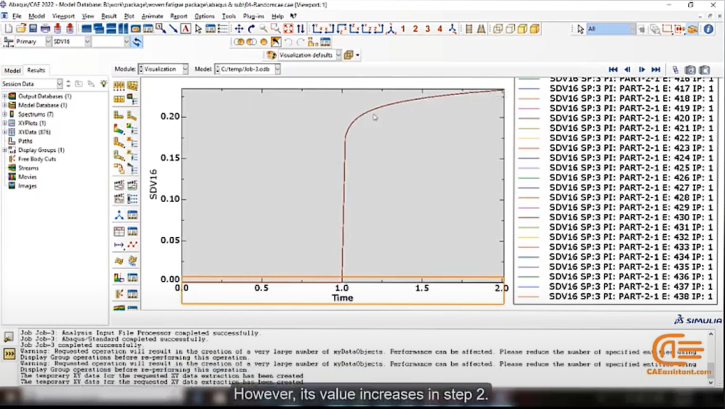Expand the Spectrums (7) tree node
The width and height of the screenshot is (725, 409).
pos(5,114)
